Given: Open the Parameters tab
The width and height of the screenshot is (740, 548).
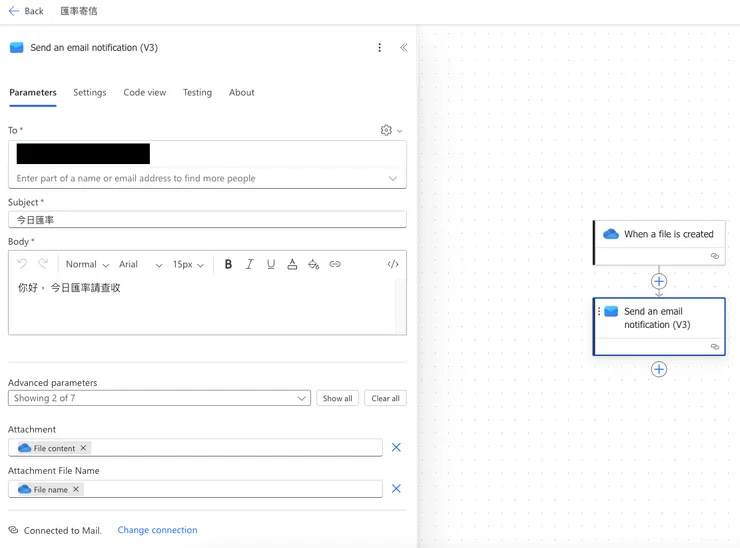Looking at the screenshot, I should (x=33, y=93).
